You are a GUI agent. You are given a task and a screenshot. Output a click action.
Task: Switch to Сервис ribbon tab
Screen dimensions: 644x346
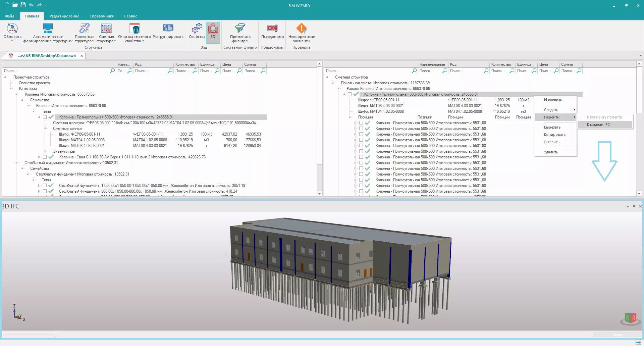click(130, 16)
